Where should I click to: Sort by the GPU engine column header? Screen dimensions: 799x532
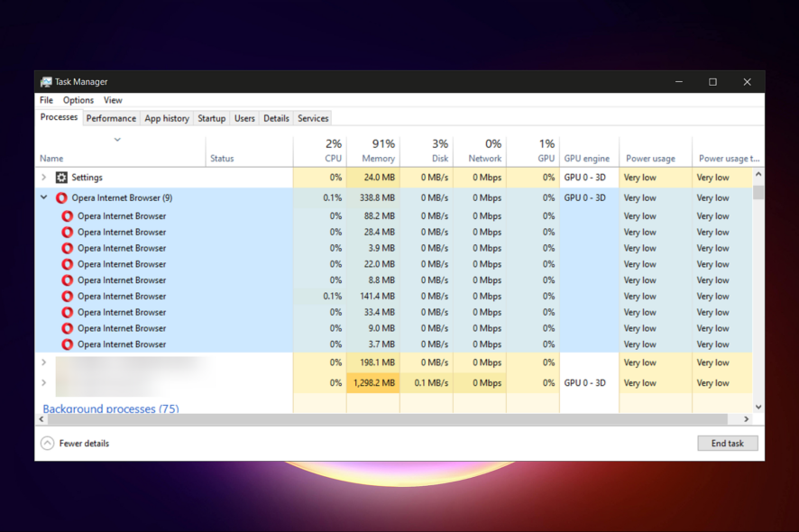[x=590, y=151]
